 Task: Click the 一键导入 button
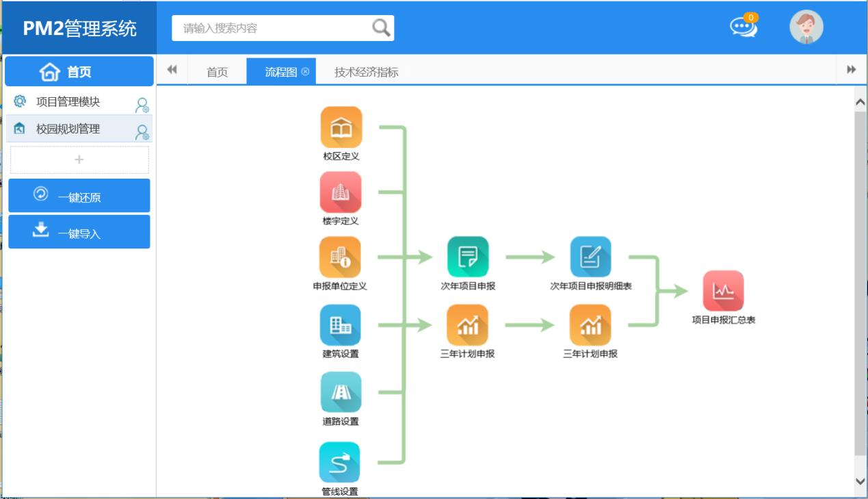click(79, 232)
